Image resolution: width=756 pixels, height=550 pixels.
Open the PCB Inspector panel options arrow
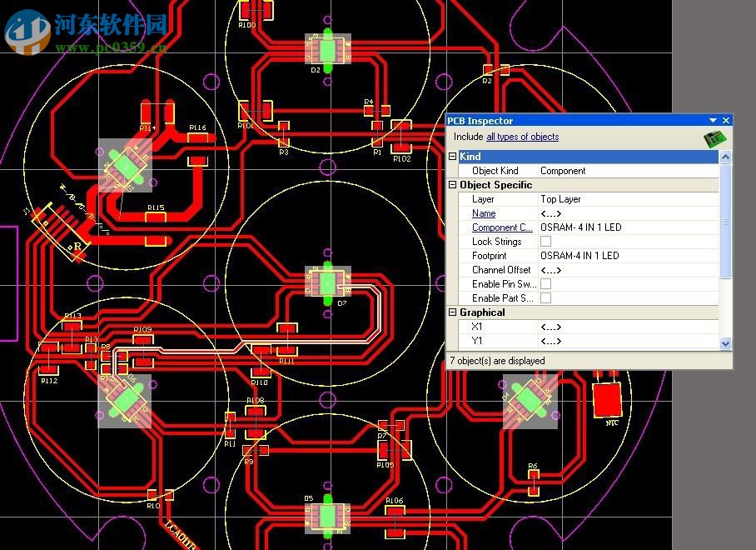pyautogui.click(x=713, y=121)
